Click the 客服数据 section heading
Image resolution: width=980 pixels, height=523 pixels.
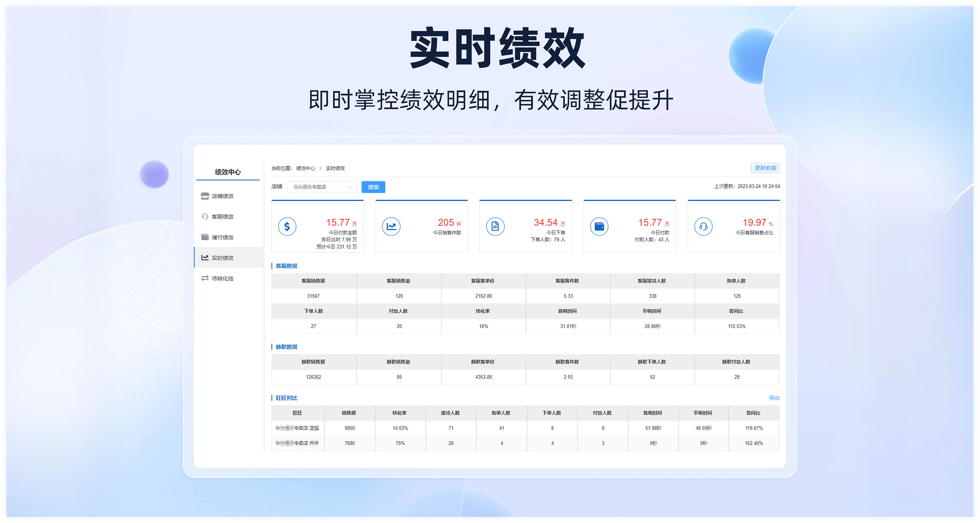coord(286,266)
